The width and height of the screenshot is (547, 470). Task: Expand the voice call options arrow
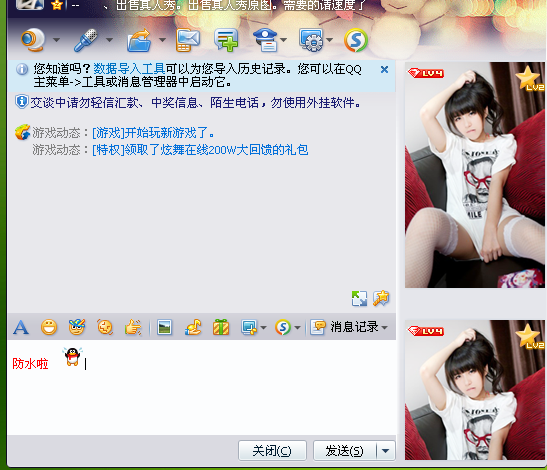109,40
